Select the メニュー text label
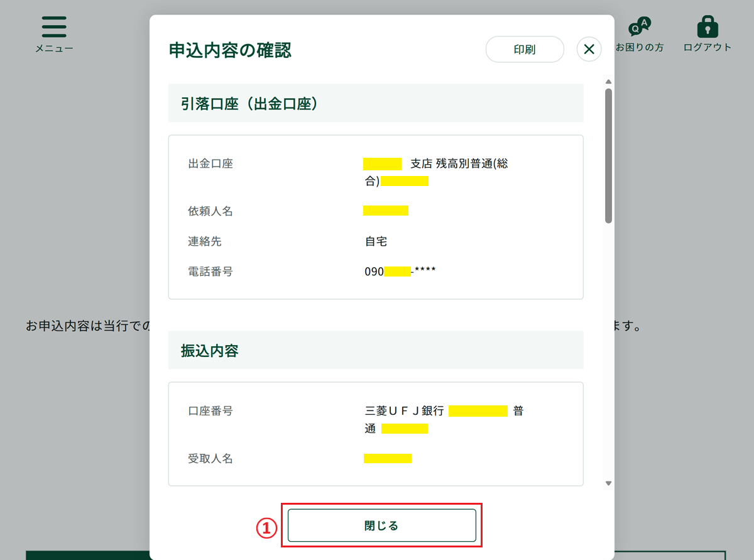Image resolution: width=754 pixels, height=560 pixels. click(54, 48)
